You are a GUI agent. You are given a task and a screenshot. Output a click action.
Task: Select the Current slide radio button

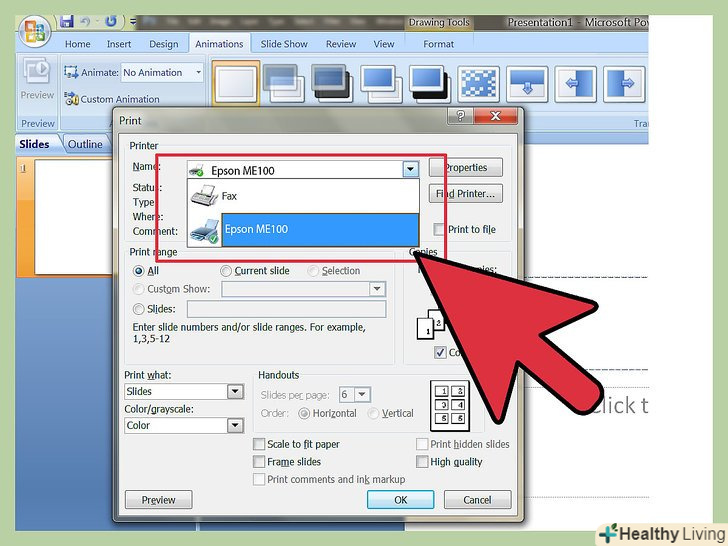pos(226,271)
